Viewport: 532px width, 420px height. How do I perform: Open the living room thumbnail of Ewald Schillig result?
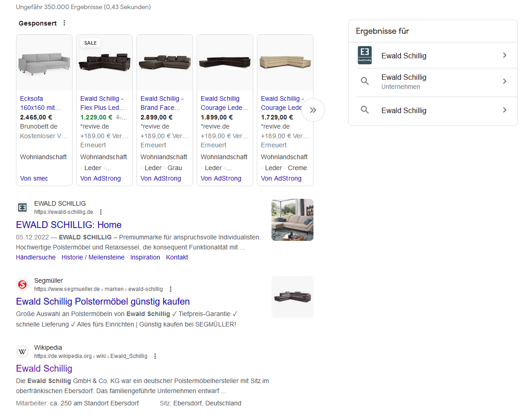(292, 220)
